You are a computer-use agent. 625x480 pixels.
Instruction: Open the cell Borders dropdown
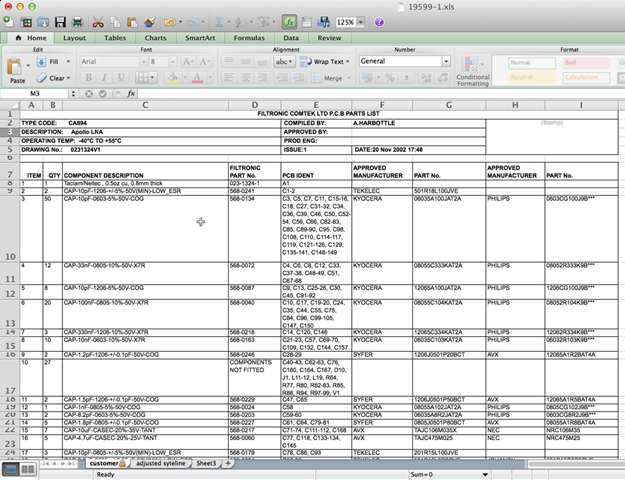click(x=146, y=77)
